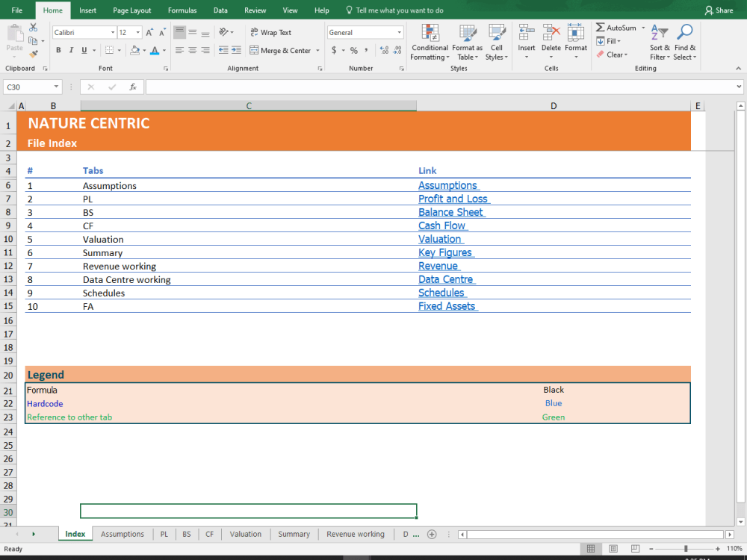The height and width of the screenshot is (560, 747).
Task: Apply Percent Style format
Action: coord(354,50)
